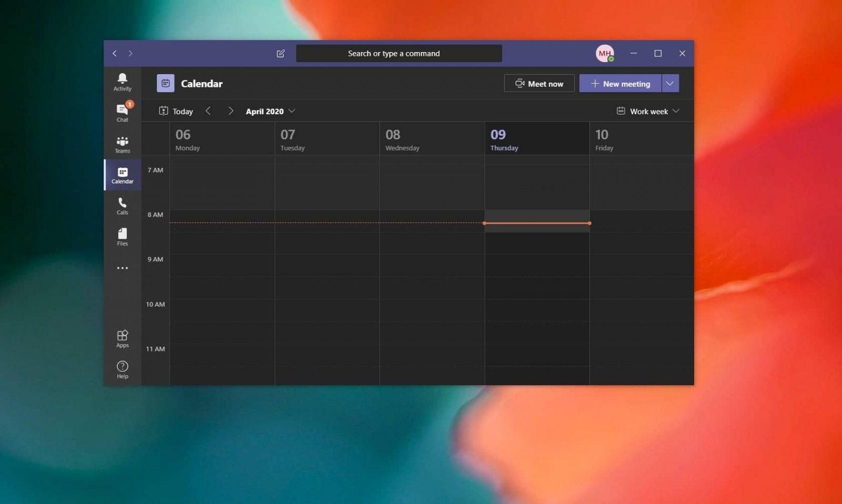The image size is (842, 504).
Task: Change the Work week view dropdown
Action: coord(648,111)
